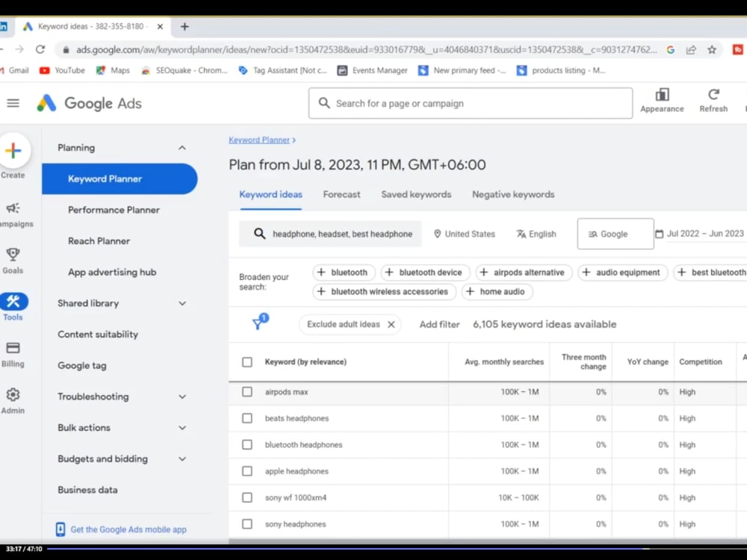Reload the page in browser

pyautogui.click(x=40, y=49)
